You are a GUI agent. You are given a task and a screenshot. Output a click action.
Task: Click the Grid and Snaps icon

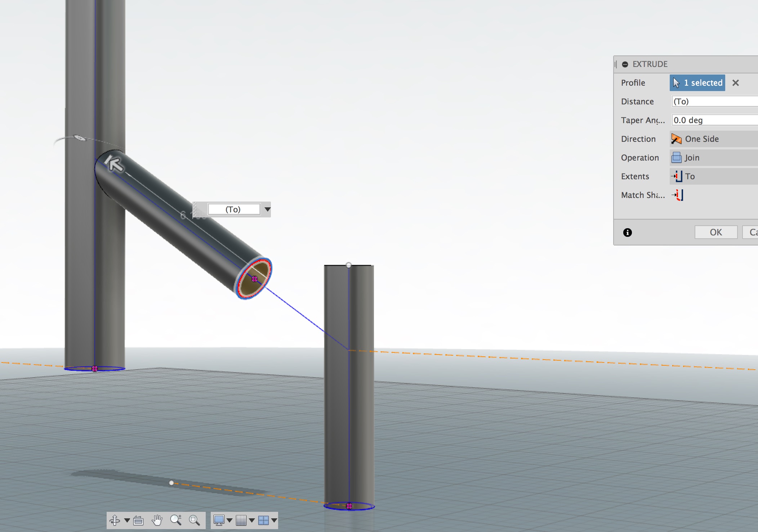click(x=240, y=520)
